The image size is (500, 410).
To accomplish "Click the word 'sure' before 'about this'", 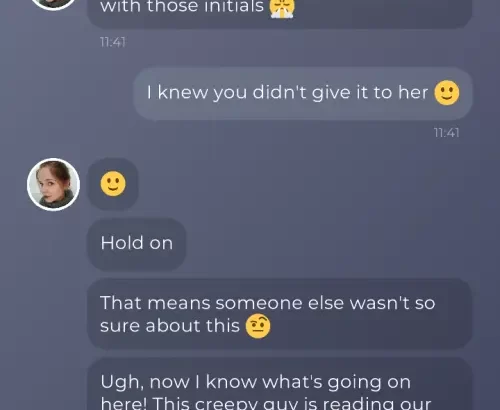I will tap(120, 326).
